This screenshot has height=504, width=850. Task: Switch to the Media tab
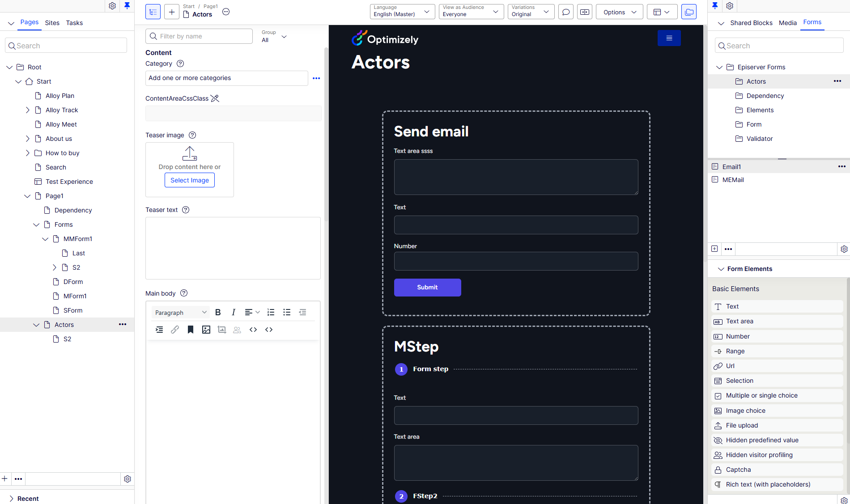click(787, 23)
